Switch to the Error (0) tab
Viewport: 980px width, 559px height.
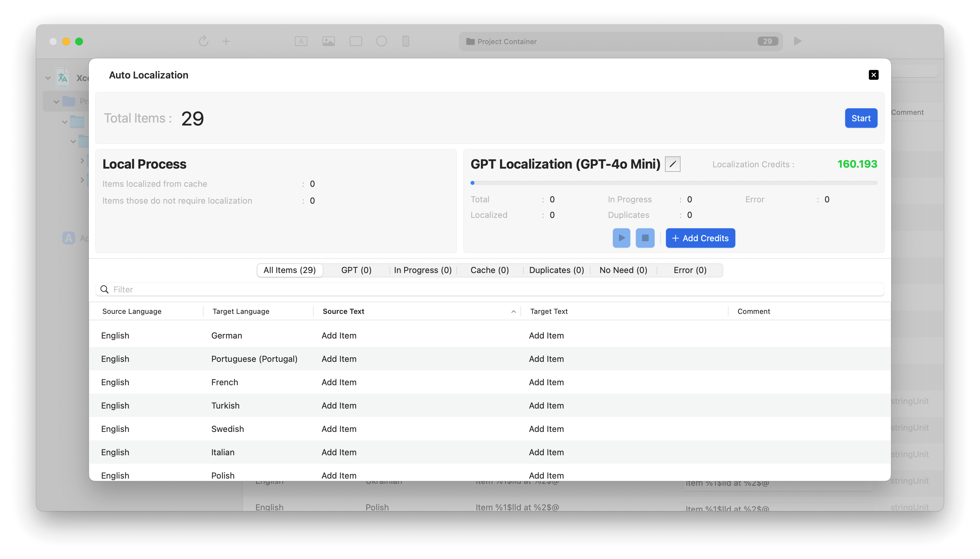[x=690, y=270]
